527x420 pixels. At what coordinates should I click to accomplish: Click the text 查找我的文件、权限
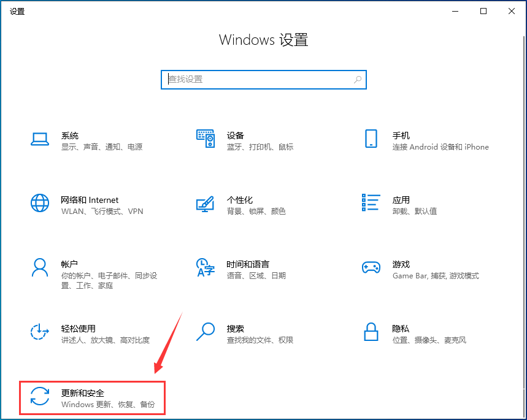pos(260,340)
